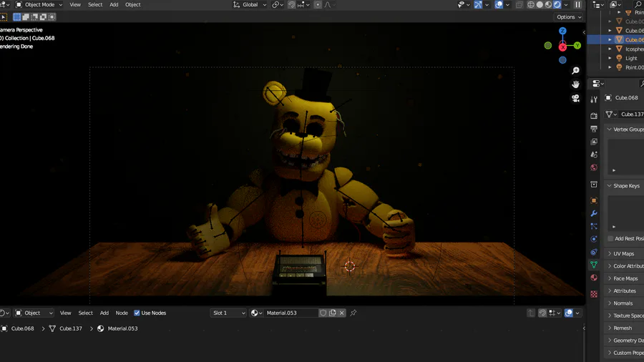Image resolution: width=644 pixels, height=362 pixels.
Task: Expand the Normals panel
Action: (x=623, y=303)
